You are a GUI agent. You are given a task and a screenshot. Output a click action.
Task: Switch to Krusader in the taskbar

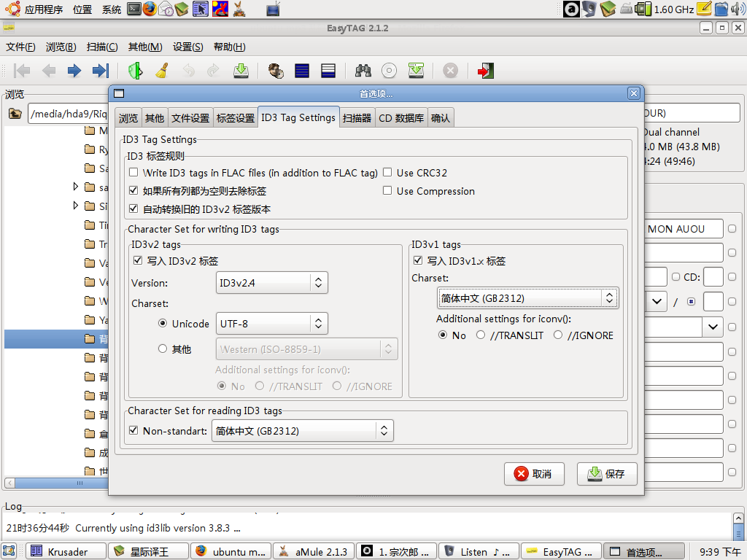point(65,551)
